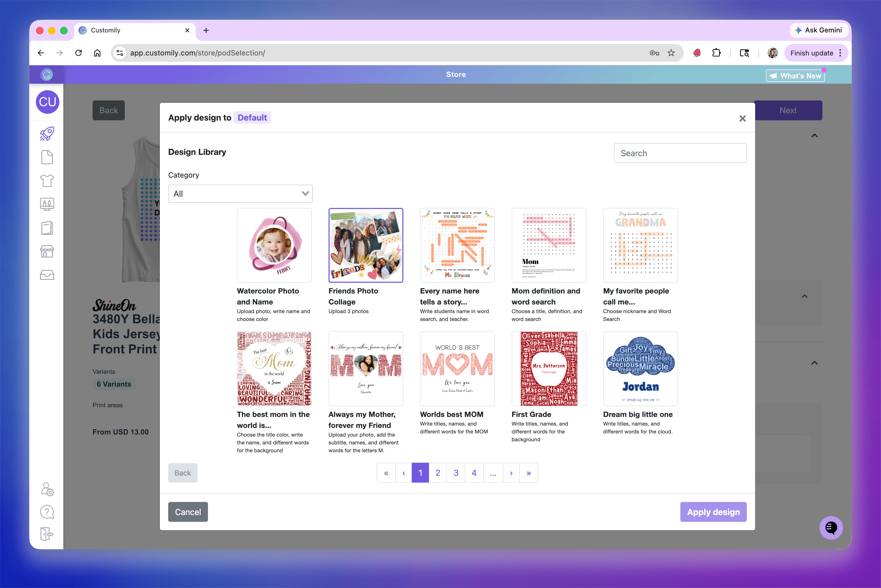Click the Next button behind the dialog
Viewport: 881px width, 588px height.
point(788,110)
